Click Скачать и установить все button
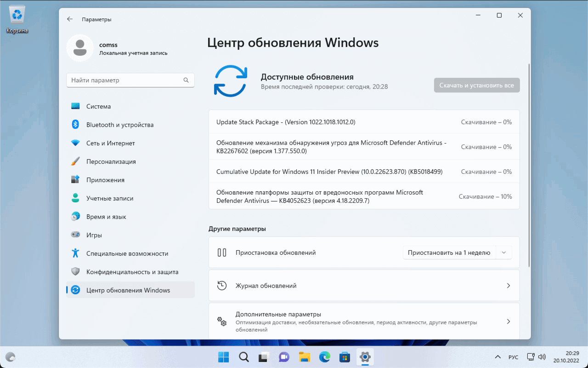The height and width of the screenshot is (368, 588). pos(477,85)
